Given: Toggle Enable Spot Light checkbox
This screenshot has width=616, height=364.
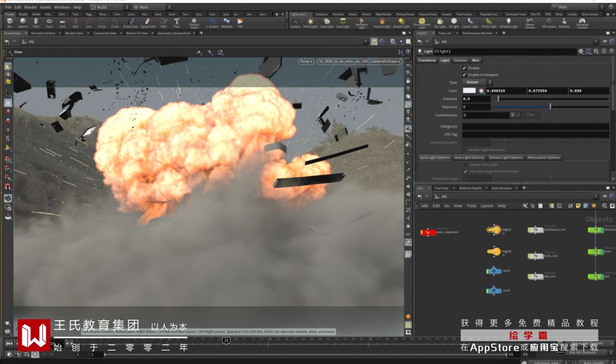Looking at the screenshot, I should [465, 165].
